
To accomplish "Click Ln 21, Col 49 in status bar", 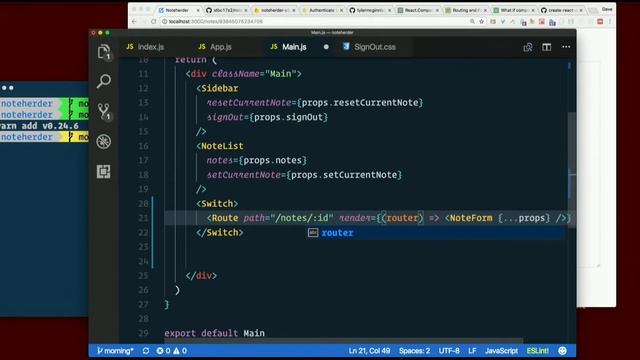I will pos(369,351).
